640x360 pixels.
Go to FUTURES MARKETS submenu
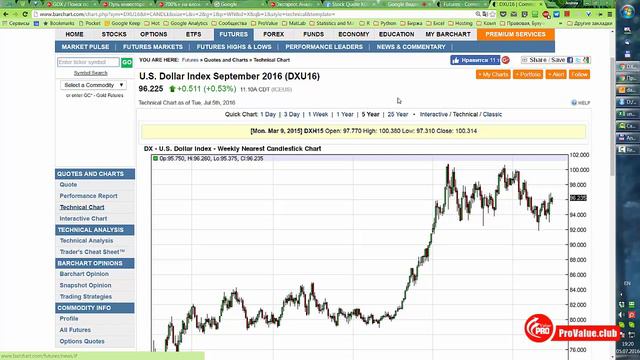[x=153, y=47]
